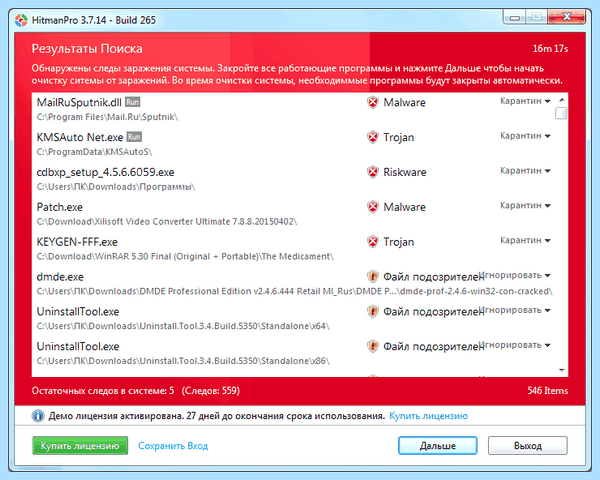Click scrollbar up arrow in results list
Image resolution: width=600 pixels, height=480 pixels.
(561, 100)
